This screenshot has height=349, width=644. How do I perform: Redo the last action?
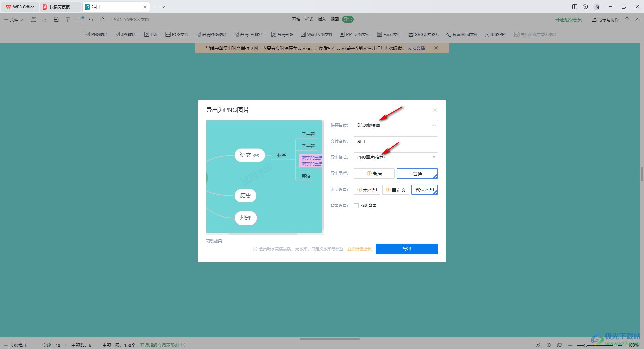click(102, 19)
